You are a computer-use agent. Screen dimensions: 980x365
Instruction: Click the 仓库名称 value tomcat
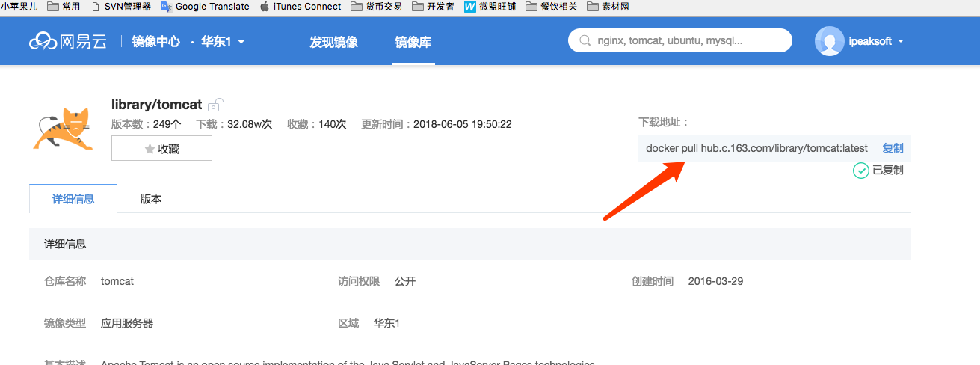pyautogui.click(x=117, y=282)
